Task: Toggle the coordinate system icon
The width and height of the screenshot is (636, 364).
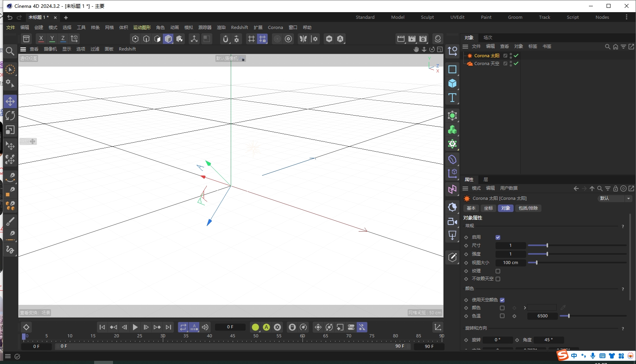Action: 74,38
